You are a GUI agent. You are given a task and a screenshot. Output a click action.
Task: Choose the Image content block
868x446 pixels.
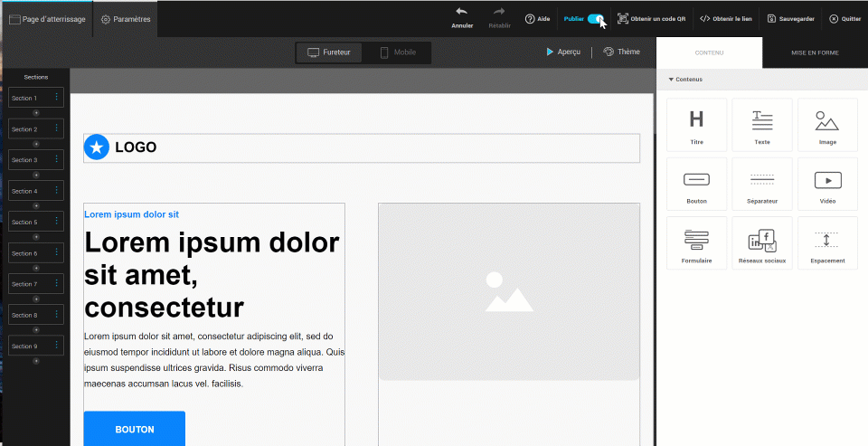pos(826,125)
